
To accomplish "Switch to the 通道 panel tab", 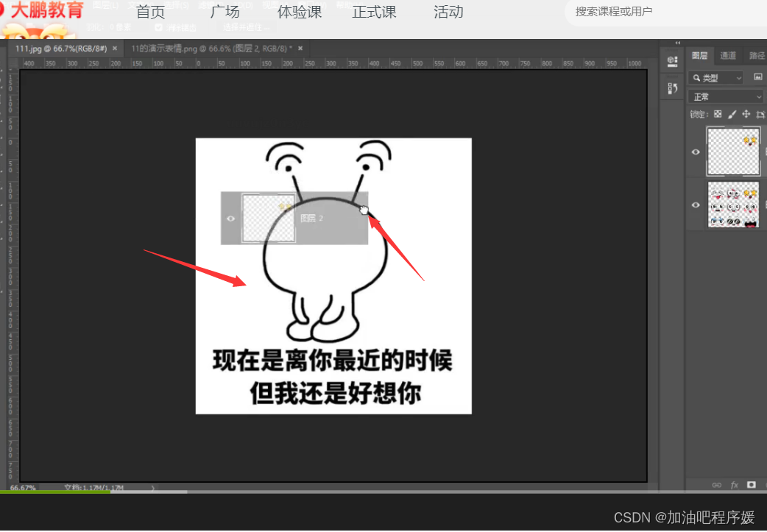I will pyautogui.click(x=728, y=56).
